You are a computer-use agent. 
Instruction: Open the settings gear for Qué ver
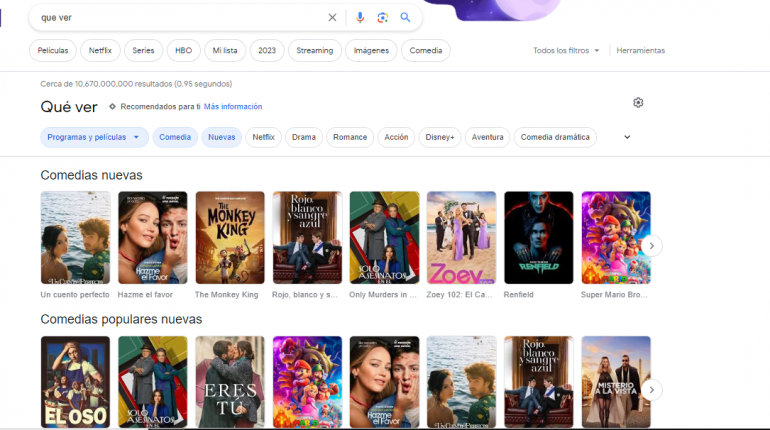(638, 103)
